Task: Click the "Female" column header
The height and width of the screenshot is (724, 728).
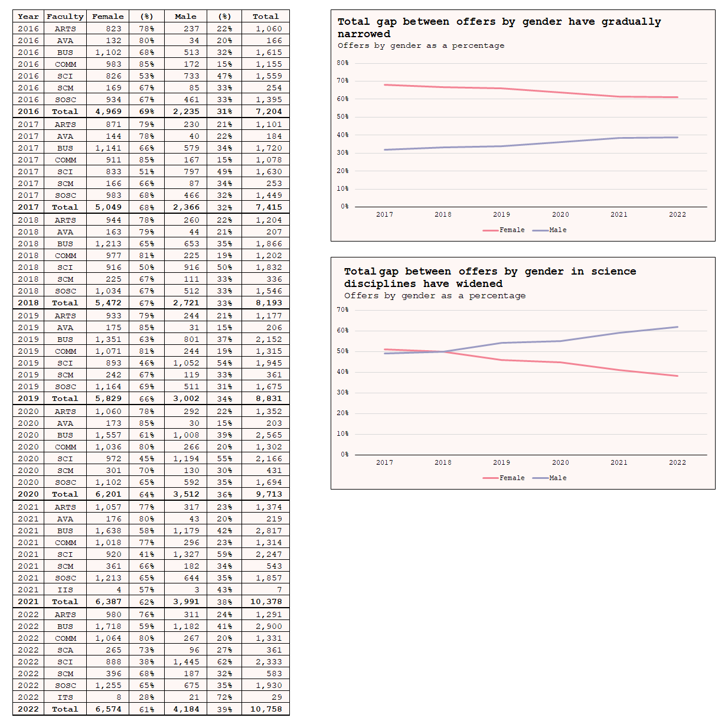Action: tap(108, 17)
